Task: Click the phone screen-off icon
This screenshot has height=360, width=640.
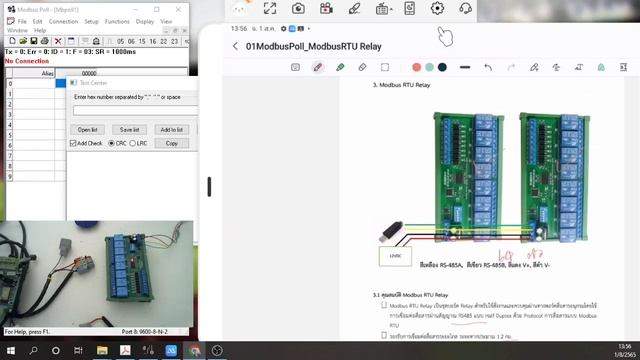Action: pyautogui.click(x=409, y=8)
